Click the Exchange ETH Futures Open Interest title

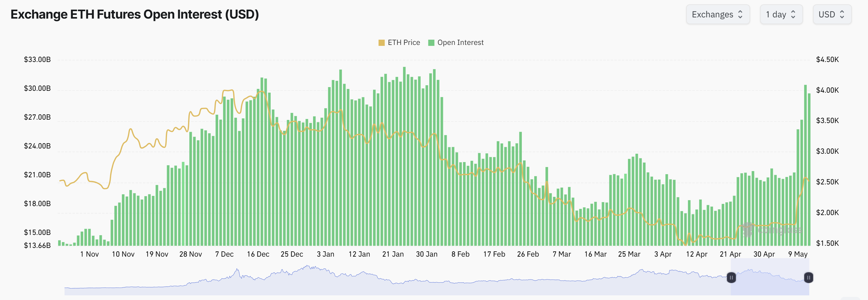tap(135, 15)
